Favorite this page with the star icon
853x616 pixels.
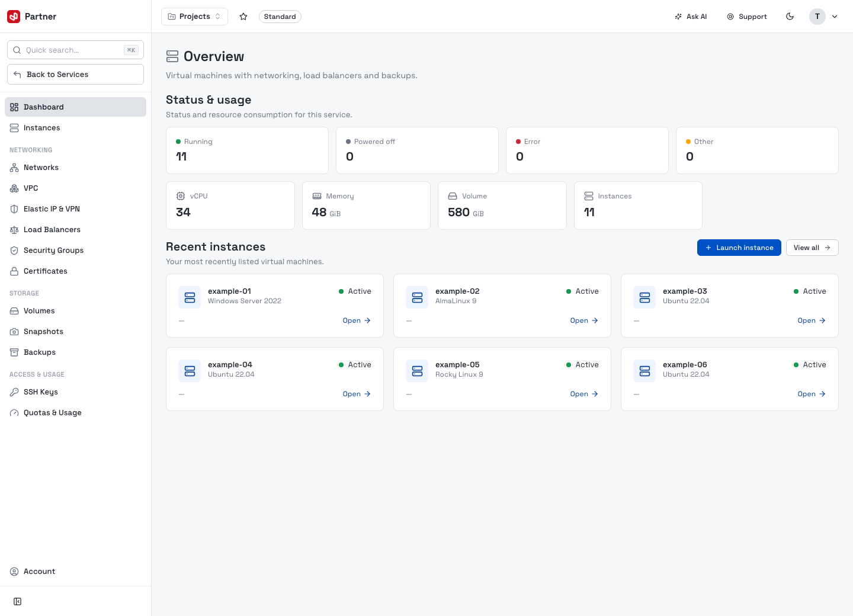pos(243,17)
